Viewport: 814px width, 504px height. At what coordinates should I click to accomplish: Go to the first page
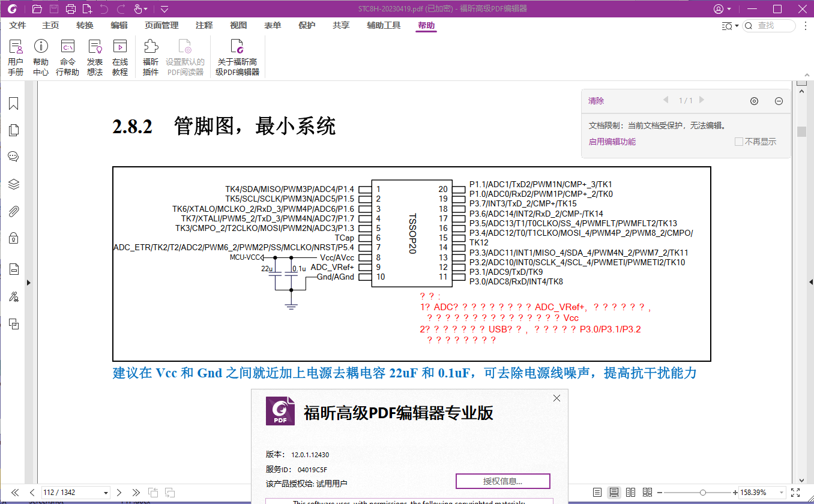[x=15, y=493]
